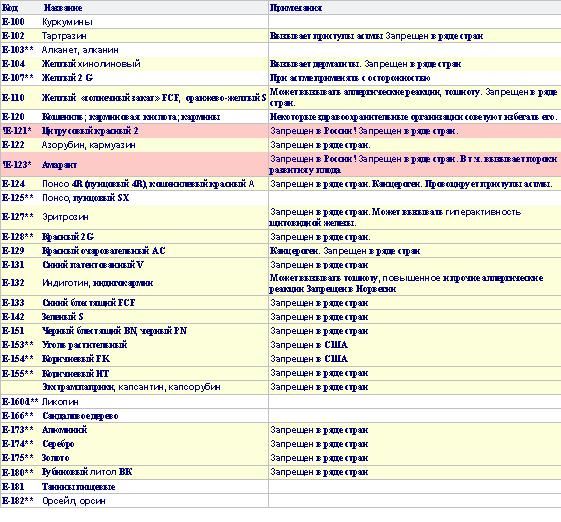Click the E-133 code cell
The width and height of the screenshot is (561, 522).
[13, 303]
